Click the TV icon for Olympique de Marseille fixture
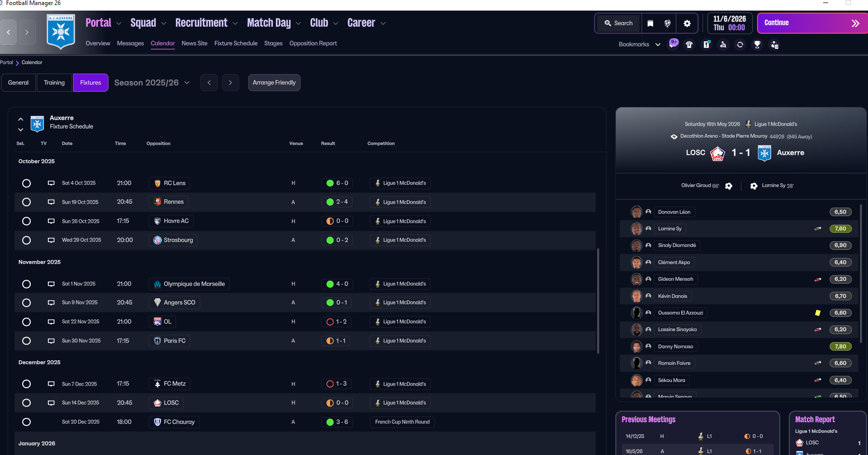 (x=51, y=284)
